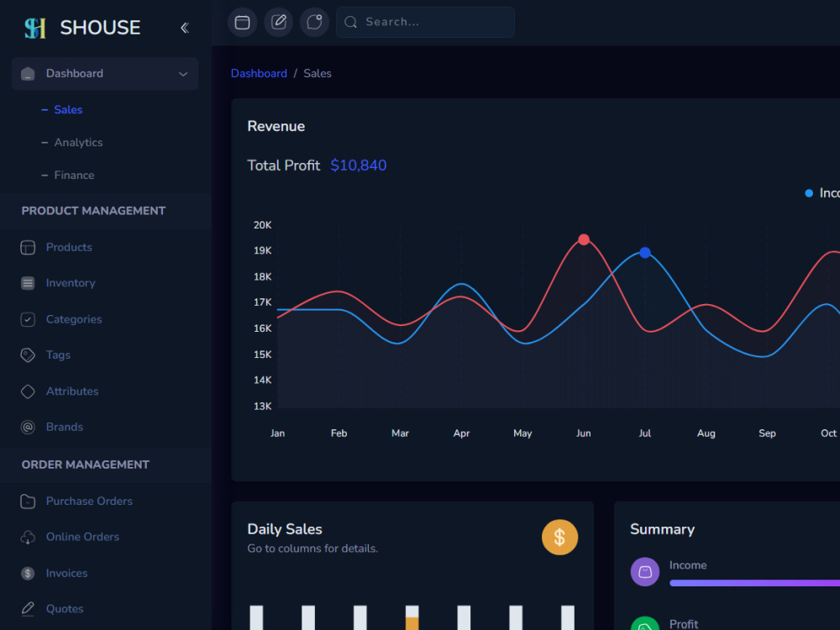Click the ORDER MANAGEMENT section header
This screenshot has width=840, height=630.
click(85, 465)
